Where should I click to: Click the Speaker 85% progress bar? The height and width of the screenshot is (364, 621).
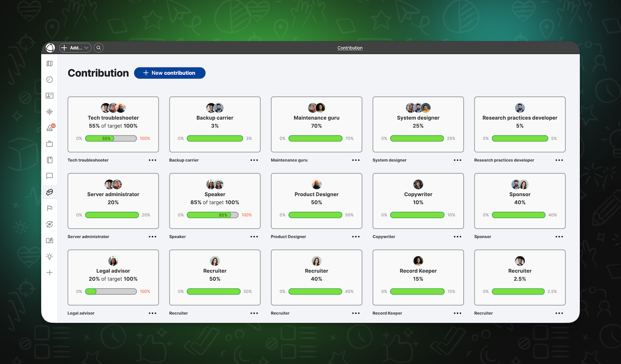[213, 215]
